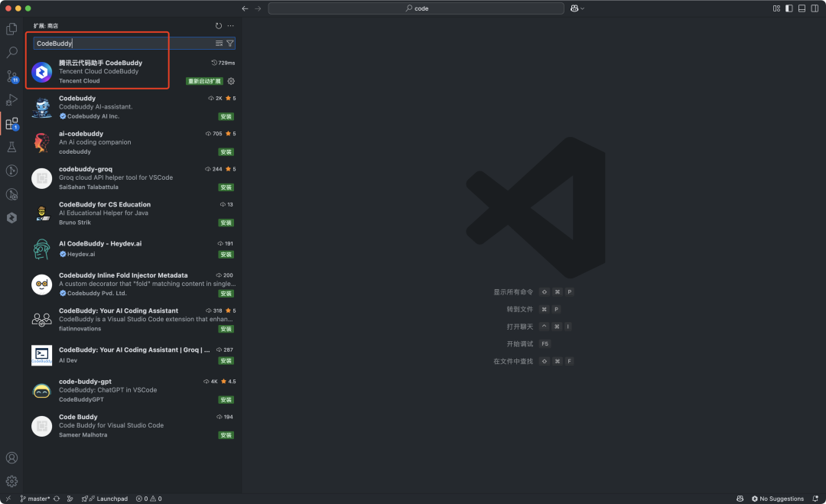
Task: Install Codebuddy Inline Fold Injector Metadata
Action: coord(226,294)
